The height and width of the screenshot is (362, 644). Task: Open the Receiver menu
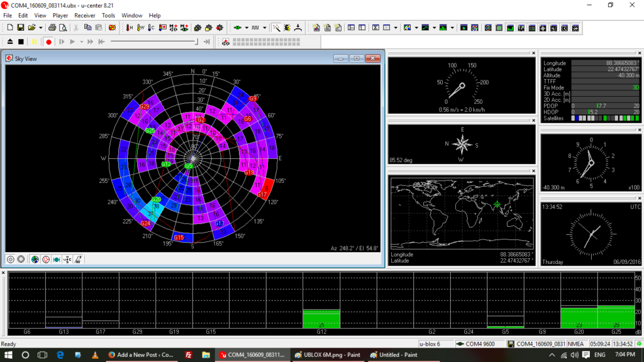[x=84, y=15]
